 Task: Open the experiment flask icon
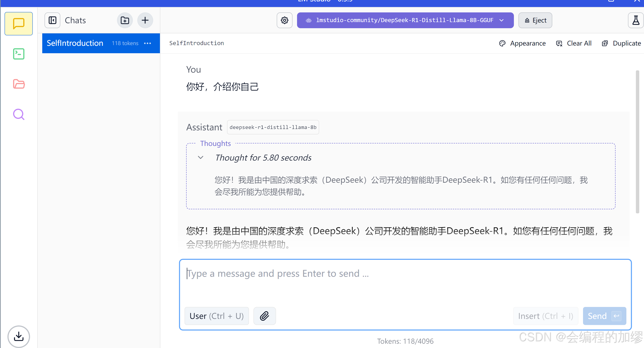point(635,20)
